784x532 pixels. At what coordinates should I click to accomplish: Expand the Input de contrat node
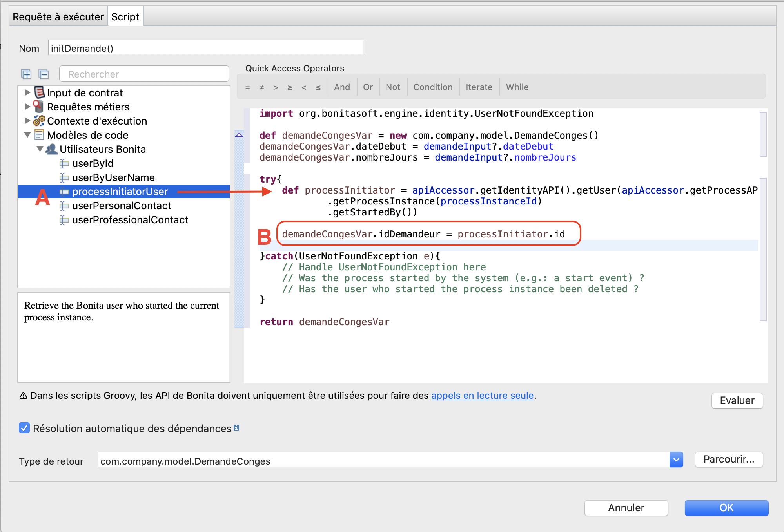coord(27,92)
